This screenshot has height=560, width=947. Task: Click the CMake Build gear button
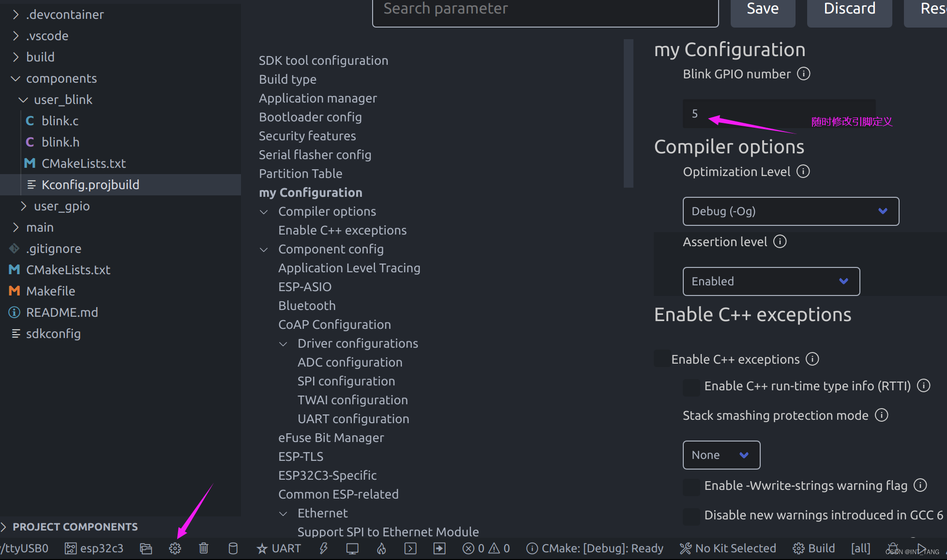point(814,548)
